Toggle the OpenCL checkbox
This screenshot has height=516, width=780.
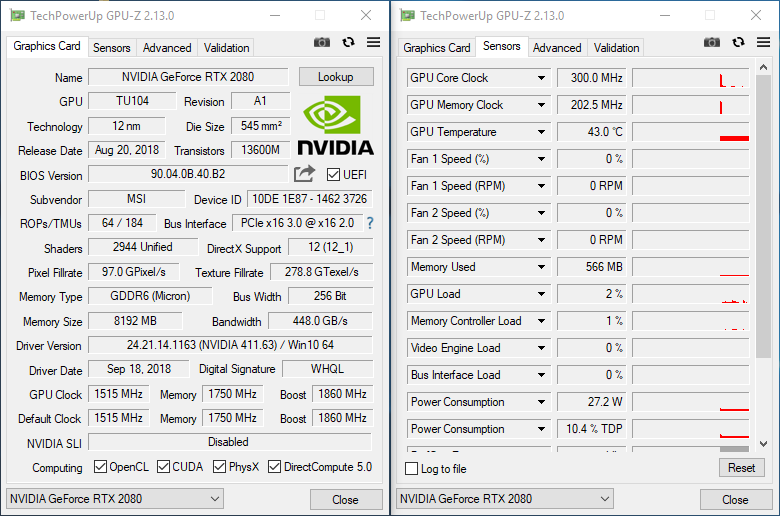100,467
